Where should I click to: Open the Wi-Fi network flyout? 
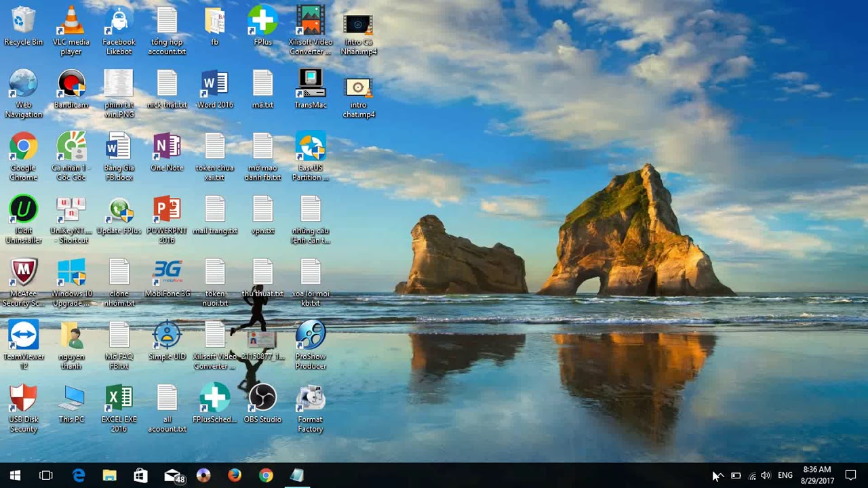(x=751, y=475)
